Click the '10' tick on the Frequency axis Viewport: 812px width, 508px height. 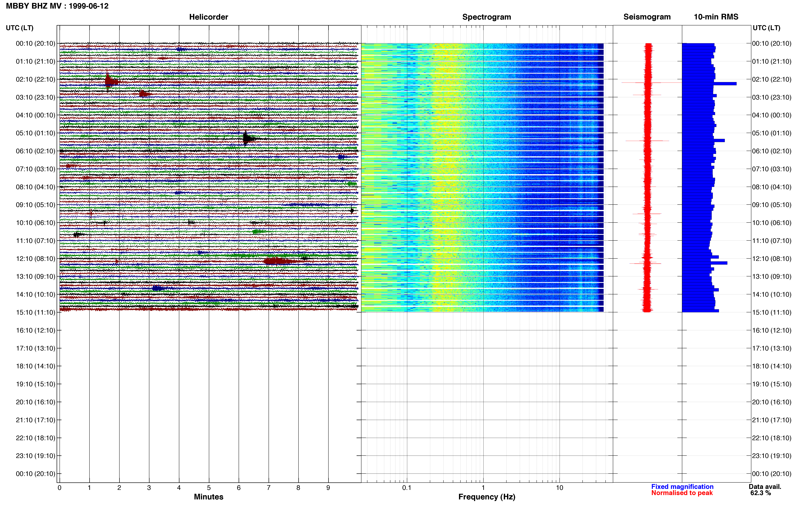click(559, 488)
